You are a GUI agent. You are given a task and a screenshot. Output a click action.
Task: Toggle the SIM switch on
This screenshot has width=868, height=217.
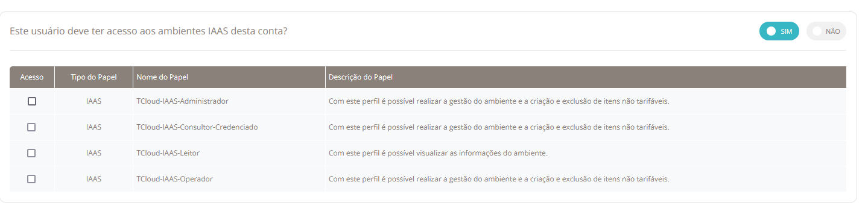click(779, 31)
